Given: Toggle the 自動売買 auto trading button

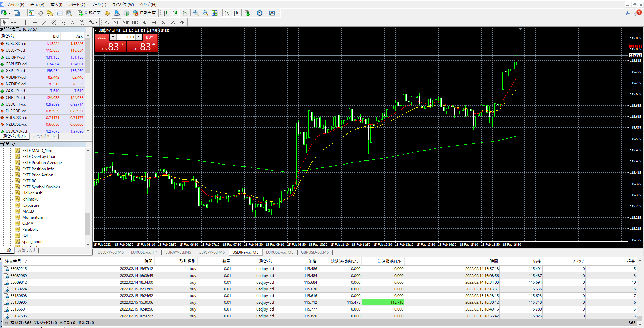Looking at the screenshot, I should tap(144, 13).
